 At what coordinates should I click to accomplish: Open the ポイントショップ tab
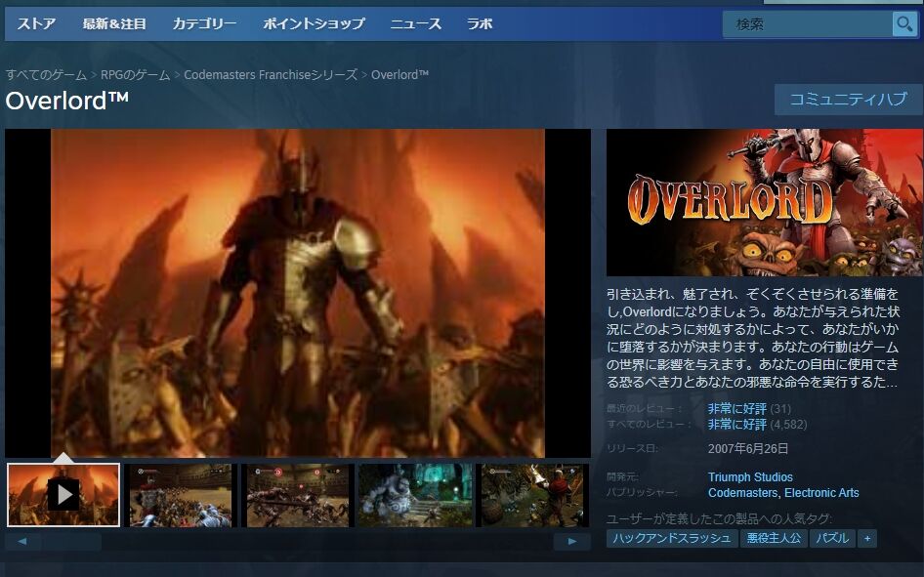tap(314, 24)
